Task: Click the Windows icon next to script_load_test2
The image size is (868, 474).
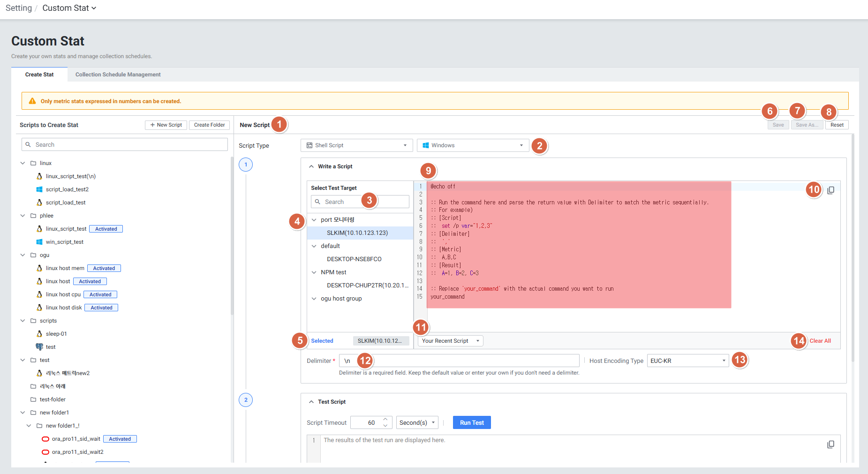Action: (39, 189)
